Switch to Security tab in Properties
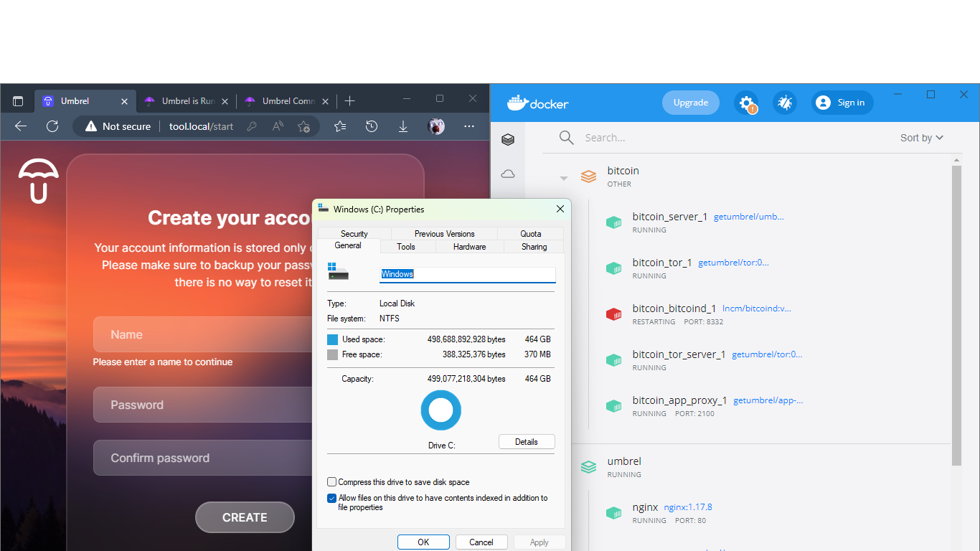Viewport: 980px width, 551px height. click(x=354, y=234)
